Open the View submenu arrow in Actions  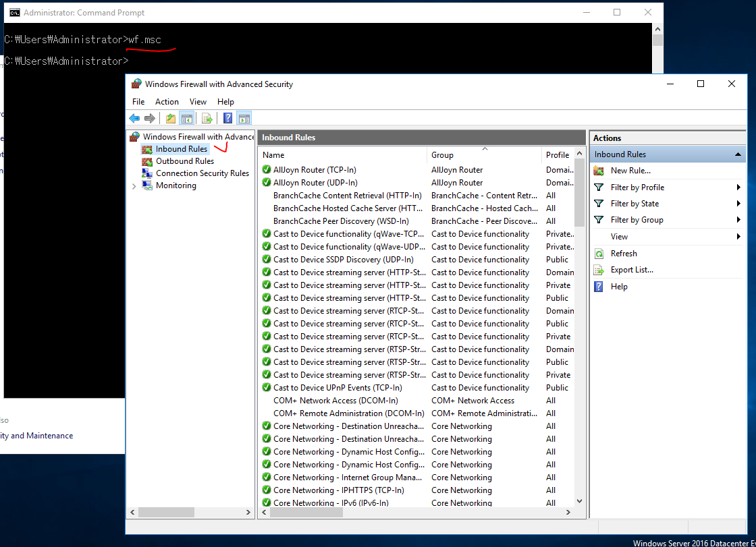[738, 237]
